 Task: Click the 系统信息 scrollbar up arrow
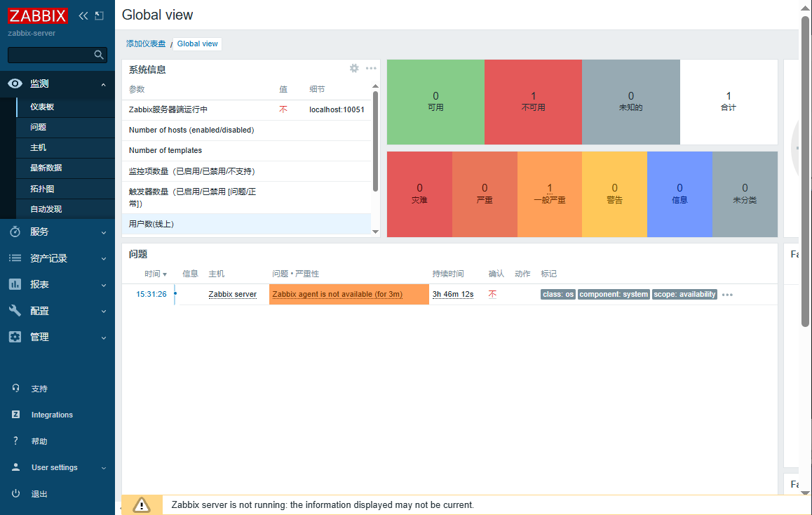pyautogui.click(x=375, y=86)
